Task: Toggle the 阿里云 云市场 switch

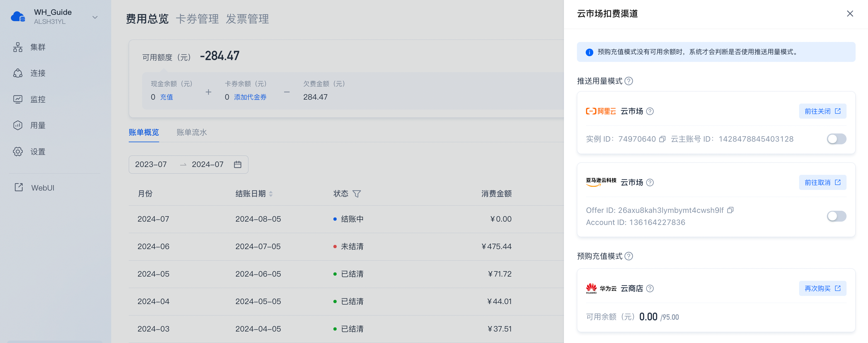Action: pyautogui.click(x=836, y=139)
